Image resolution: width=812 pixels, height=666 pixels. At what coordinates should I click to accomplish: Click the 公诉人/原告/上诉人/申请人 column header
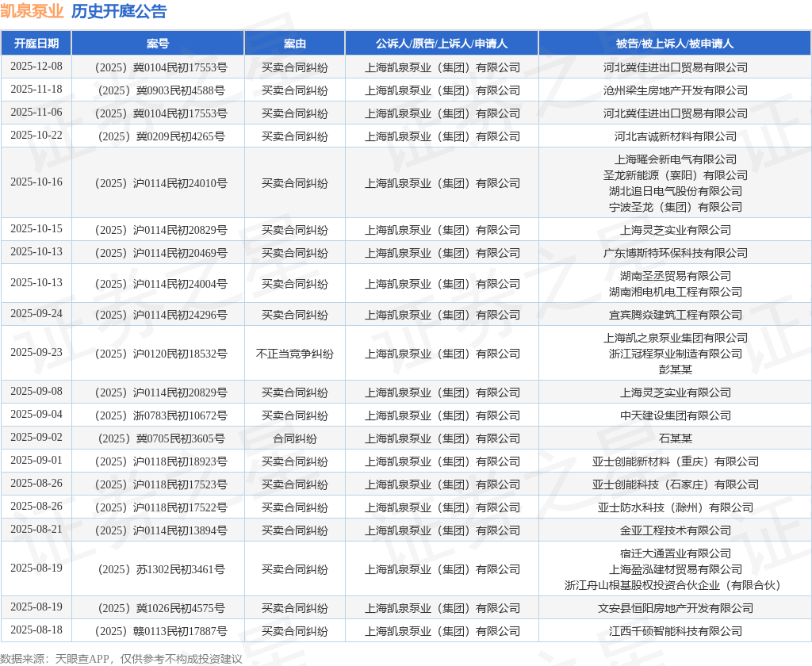442,44
